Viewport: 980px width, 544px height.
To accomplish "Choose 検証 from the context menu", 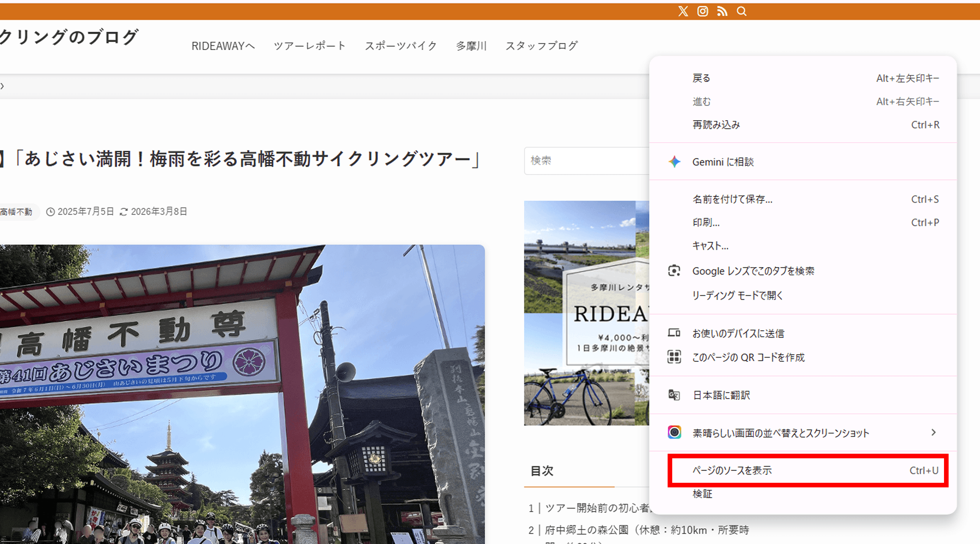I will tap(803, 494).
